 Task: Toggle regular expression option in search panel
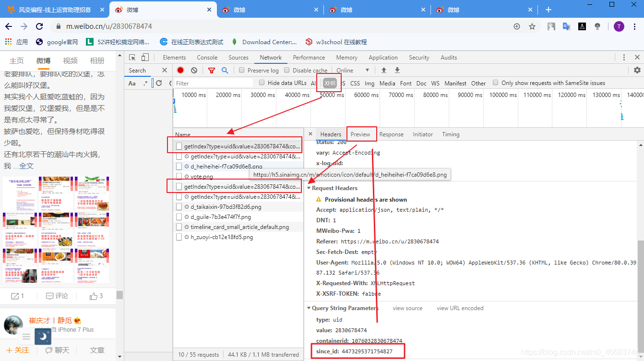(x=145, y=83)
